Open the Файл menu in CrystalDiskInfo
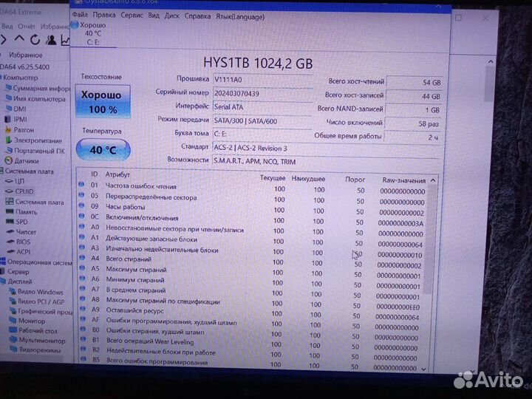 pos(80,14)
